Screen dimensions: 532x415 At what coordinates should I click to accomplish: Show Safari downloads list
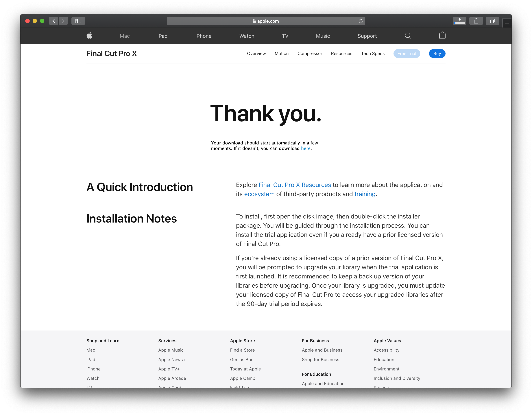pos(459,21)
